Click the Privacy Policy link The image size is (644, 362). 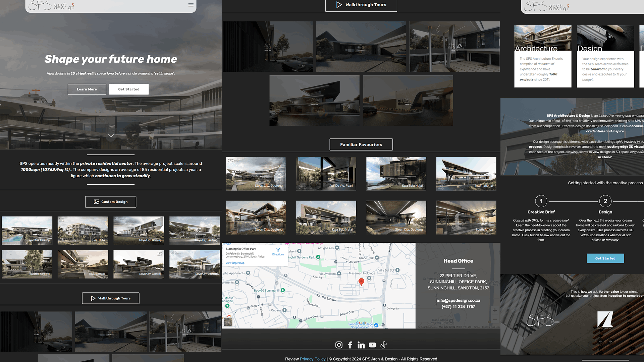pyautogui.click(x=312, y=359)
